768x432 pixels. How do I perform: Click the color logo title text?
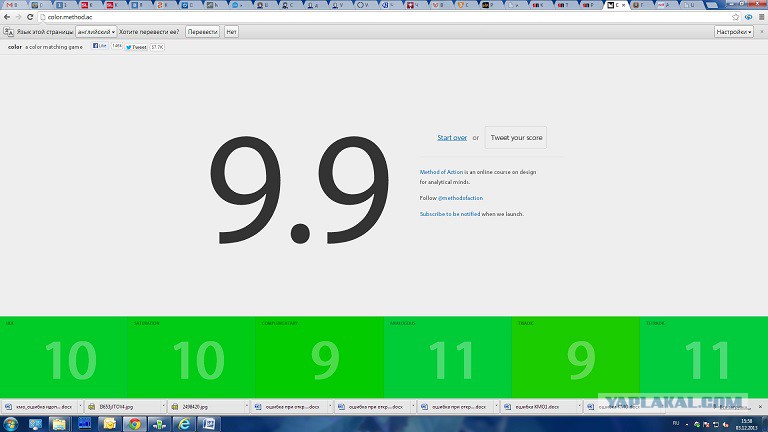[x=15, y=47]
